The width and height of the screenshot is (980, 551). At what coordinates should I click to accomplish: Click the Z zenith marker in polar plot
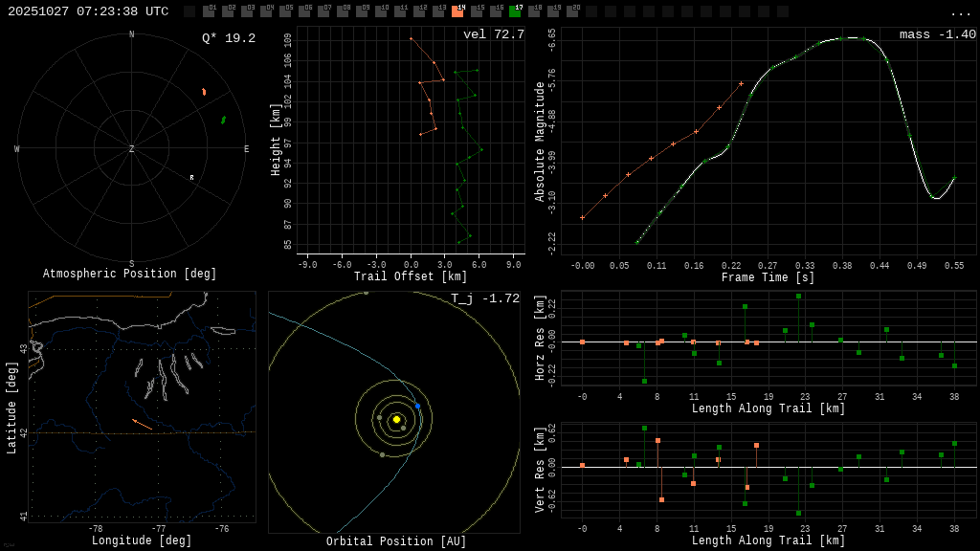(x=132, y=149)
